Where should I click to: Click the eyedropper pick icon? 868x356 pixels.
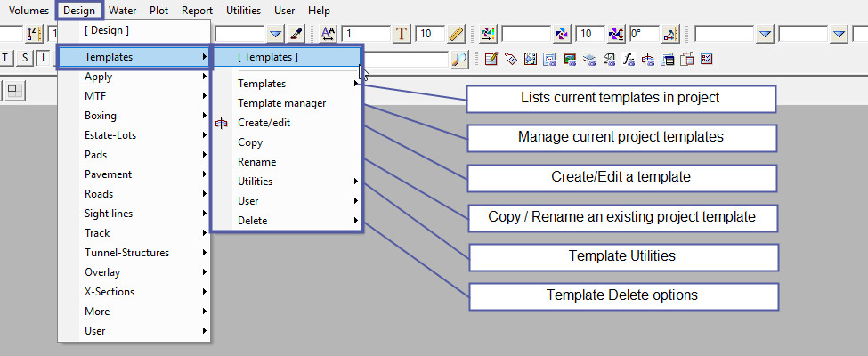point(297,34)
